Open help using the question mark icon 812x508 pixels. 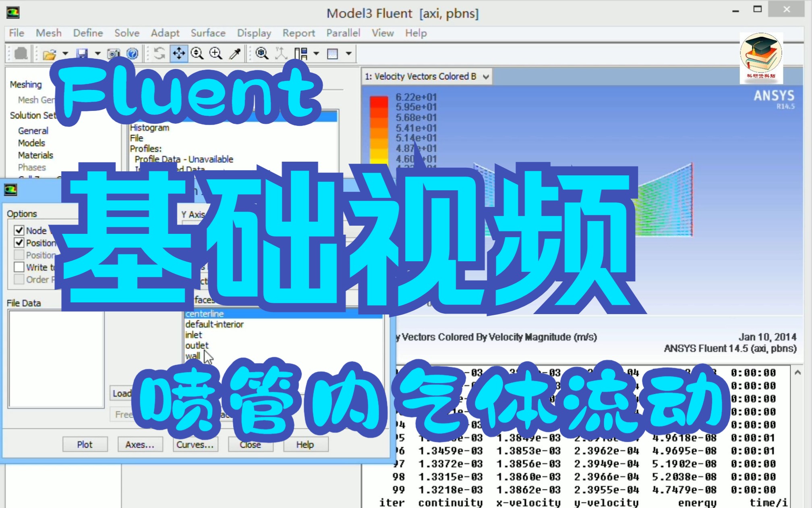click(x=132, y=53)
